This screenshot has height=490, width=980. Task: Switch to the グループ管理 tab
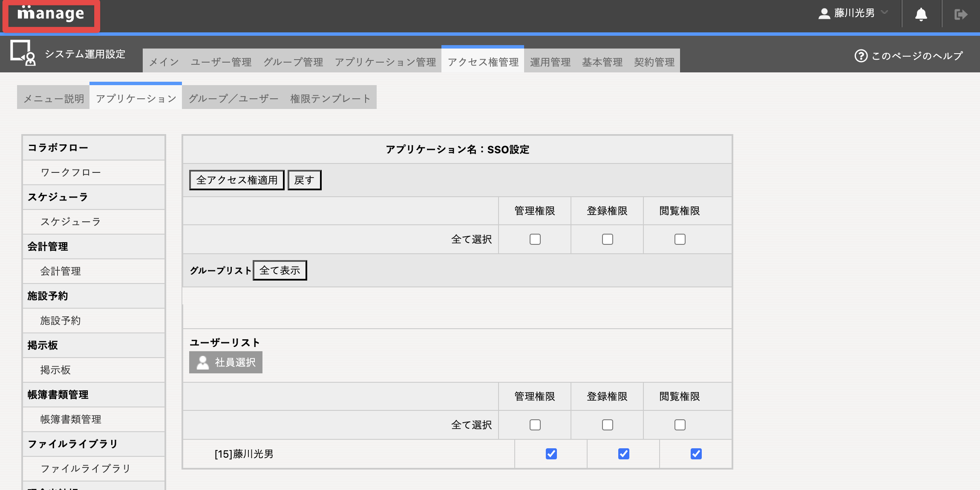pyautogui.click(x=293, y=62)
